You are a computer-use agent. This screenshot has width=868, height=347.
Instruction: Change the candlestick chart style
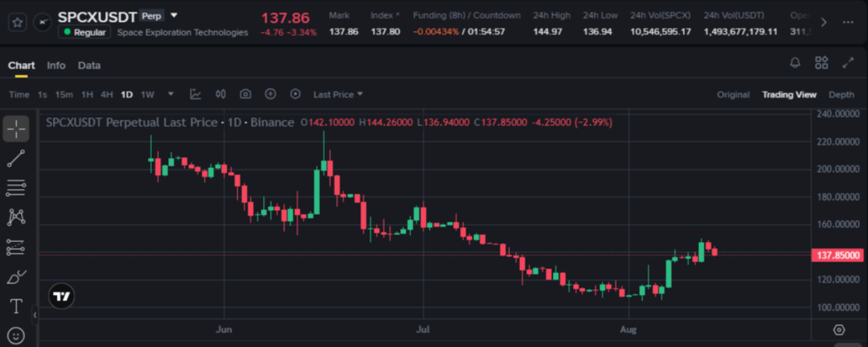tap(220, 94)
